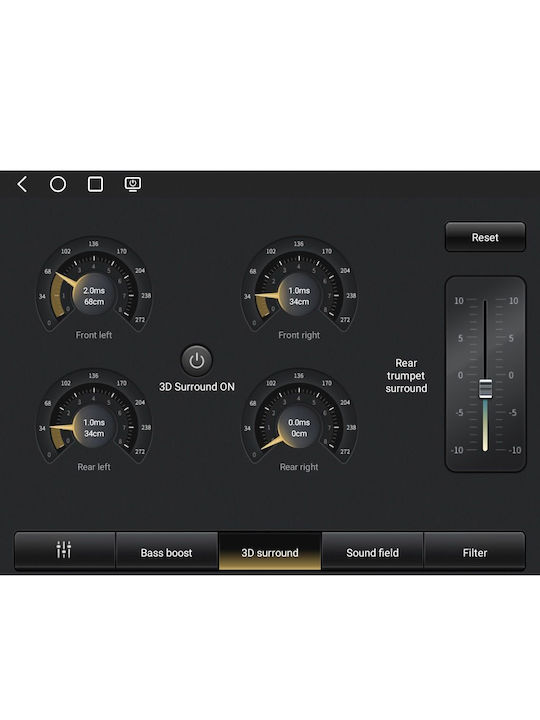This screenshot has width=540, height=720.
Task: Click the 0.0ms 0cm center readout
Action: 299,428
